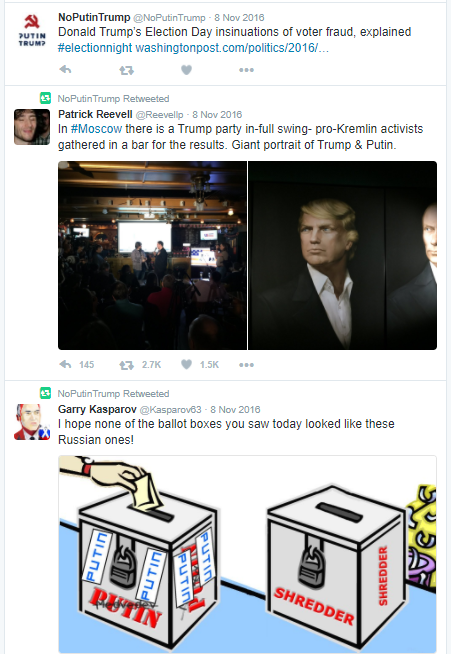This screenshot has height=654, width=451.
Task: Open the @Kasparov63 handle
Action: tap(171, 410)
